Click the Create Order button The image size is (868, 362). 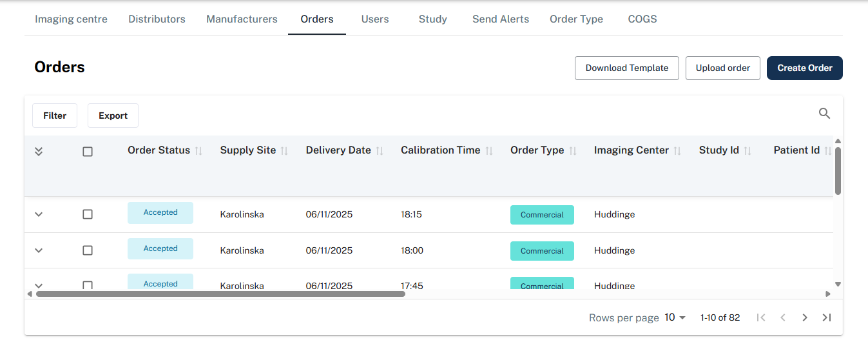804,68
